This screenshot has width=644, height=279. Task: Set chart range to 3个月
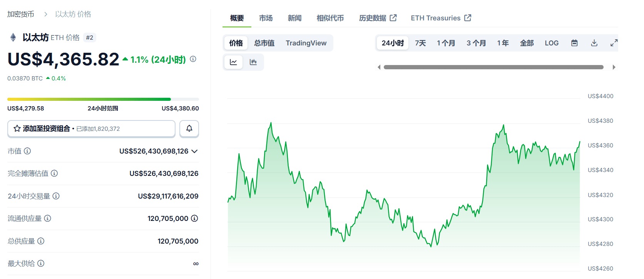(476, 43)
